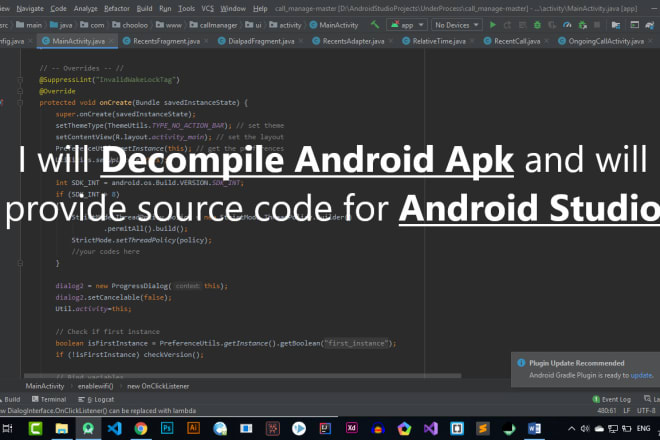Viewport: 660px width, 440px height.
Task: Switch to the OngoingCallActivity.java tab
Action: (x=606, y=41)
